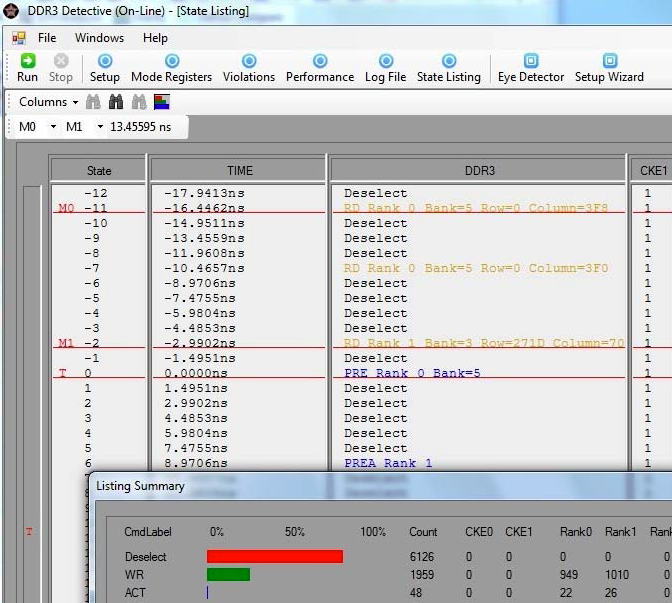
Task: Select the M0 marker at state -11
Action: pos(66,208)
